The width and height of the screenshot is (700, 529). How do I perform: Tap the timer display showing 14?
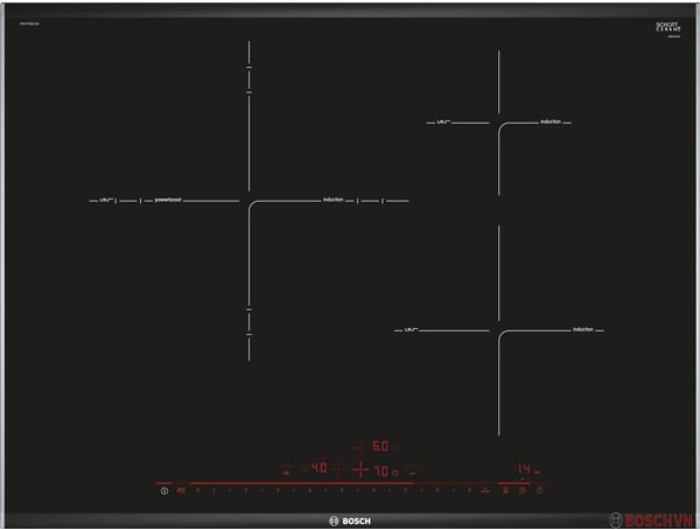click(524, 469)
